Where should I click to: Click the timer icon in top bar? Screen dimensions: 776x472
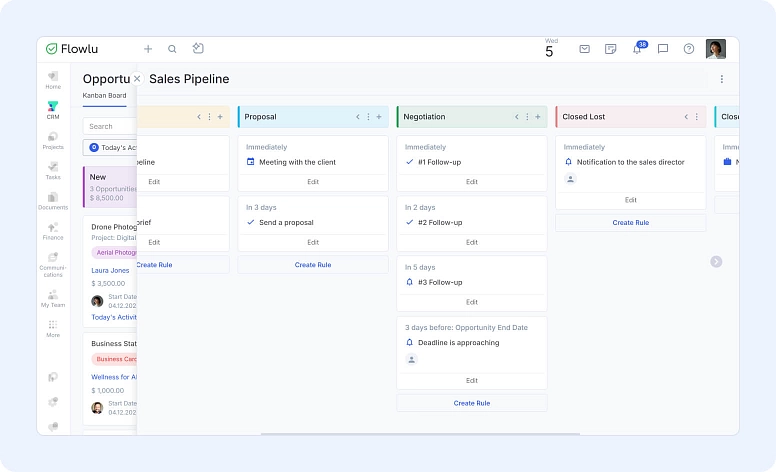pos(198,48)
